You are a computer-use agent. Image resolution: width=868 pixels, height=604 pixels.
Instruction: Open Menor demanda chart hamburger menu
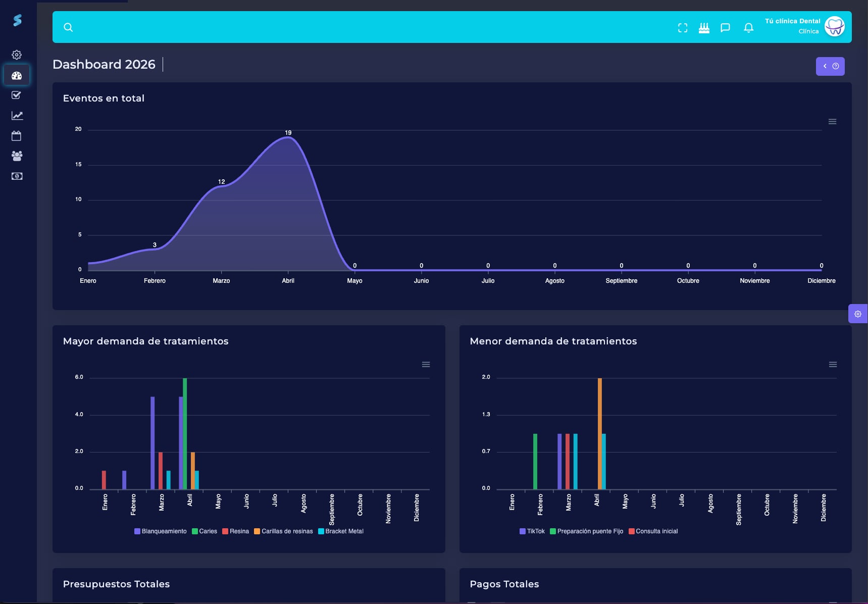(833, 365)
